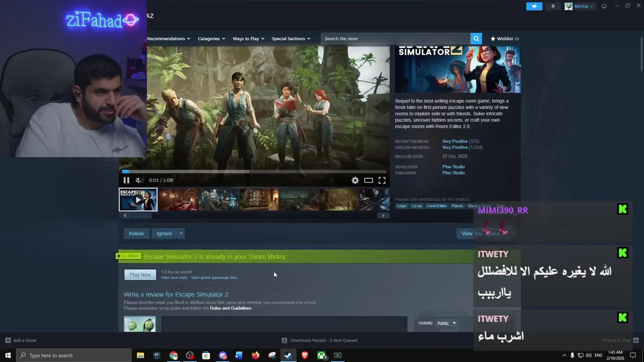Expand the Montaz account dropdown
644x362 pixels.
[x=579, y=6]
